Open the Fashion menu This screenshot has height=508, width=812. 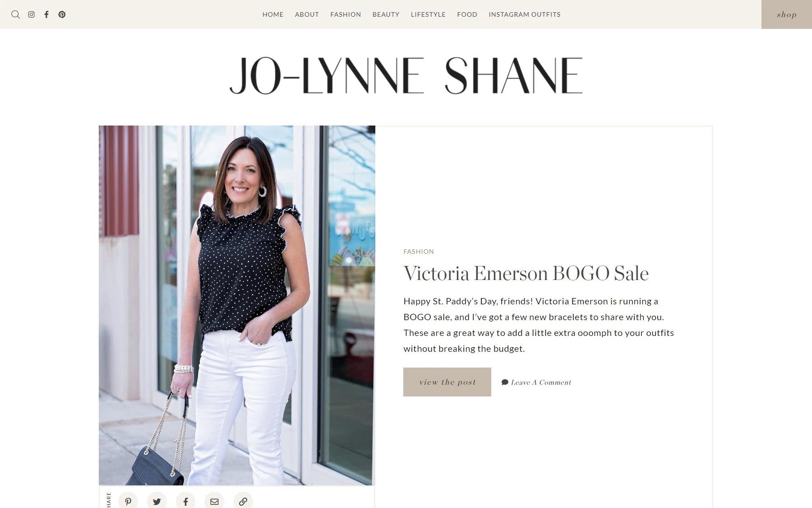pyautogui.click(x=346, y=14)
